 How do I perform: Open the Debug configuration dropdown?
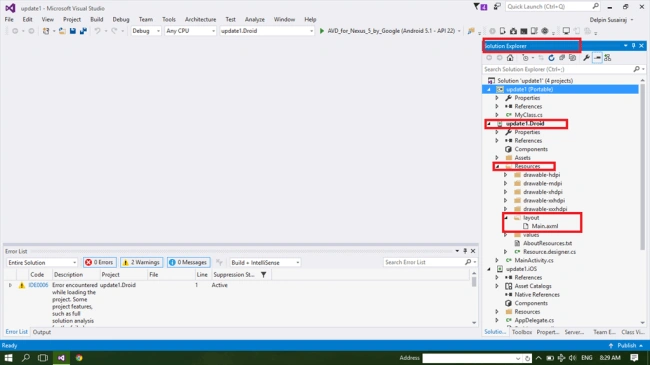(x=146, y=31)
